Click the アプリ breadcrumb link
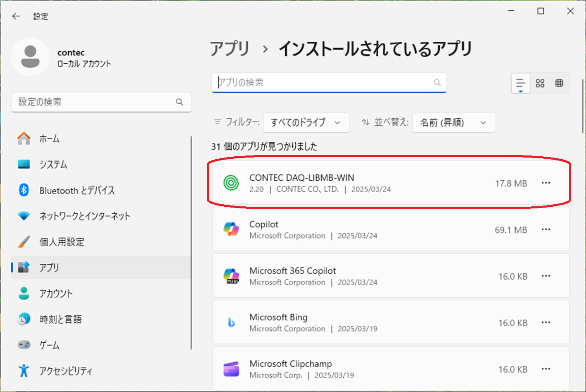This screenshot has width=586, height=392. click(x=230, y=49)
